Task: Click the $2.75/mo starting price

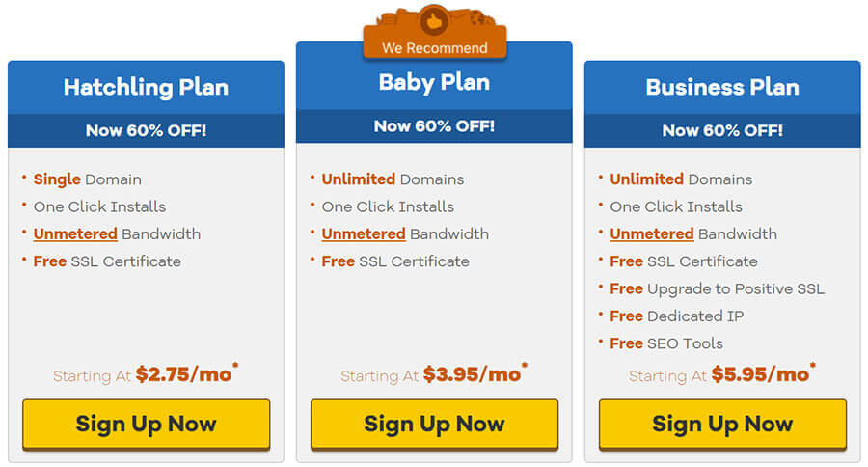Action: point(184,374)
